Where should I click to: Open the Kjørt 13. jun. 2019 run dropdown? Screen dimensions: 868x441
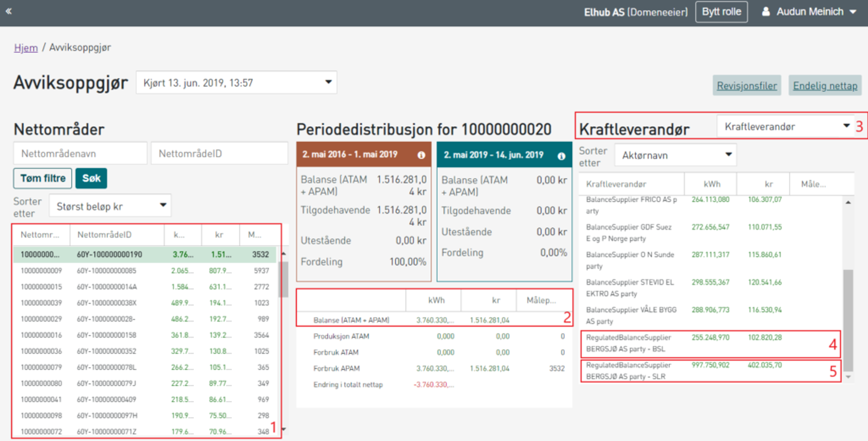(236, 82)
